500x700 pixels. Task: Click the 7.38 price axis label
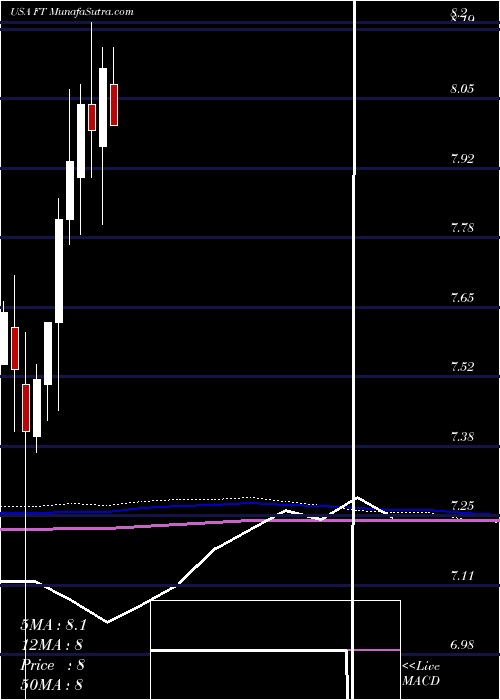point(462,437)
